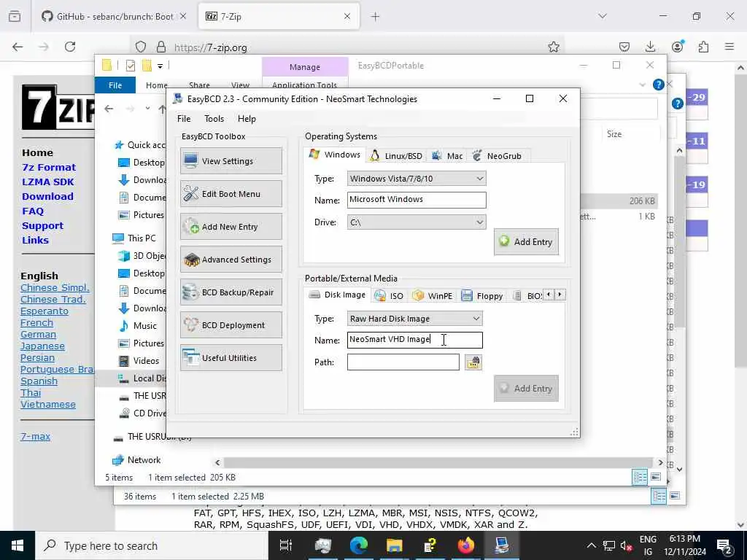Open new Firefox tab plus button
The width and height of the screenshot is (747, 560).
pos(376,17)
